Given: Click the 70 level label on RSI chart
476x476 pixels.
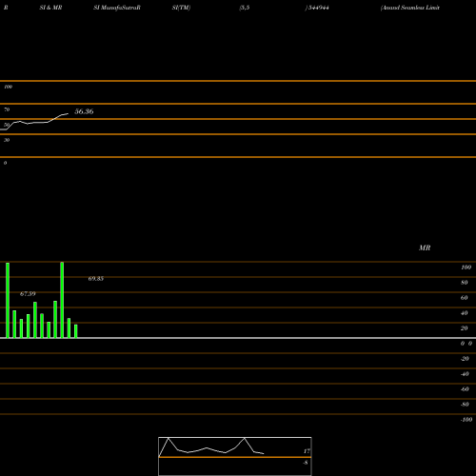Looking at the screenshot, I should (x=7, y=109).
